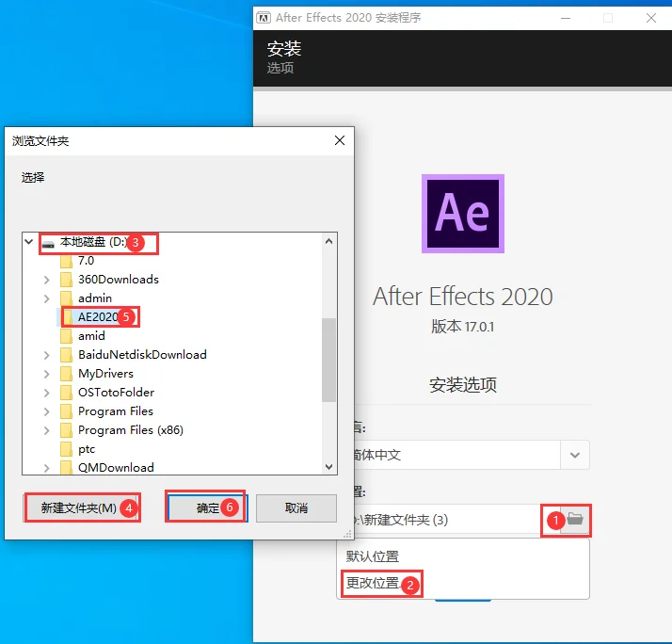The width and height of the screenshot is (672, 644).
Task: Select the amid folder name
Action: [91, 336]
